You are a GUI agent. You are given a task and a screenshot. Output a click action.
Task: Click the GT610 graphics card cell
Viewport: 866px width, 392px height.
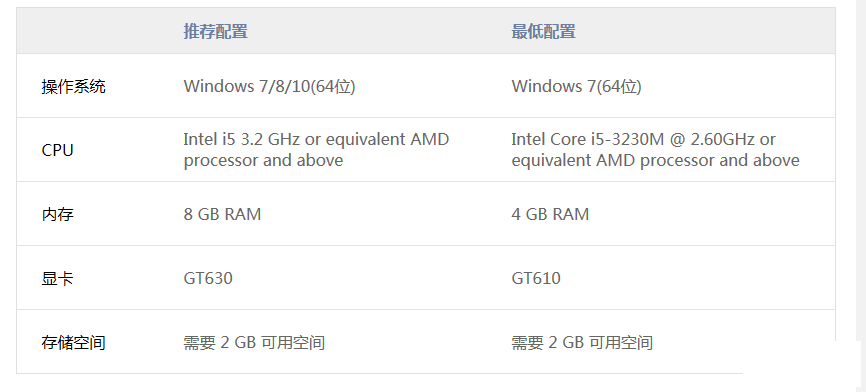click(536, 278)
